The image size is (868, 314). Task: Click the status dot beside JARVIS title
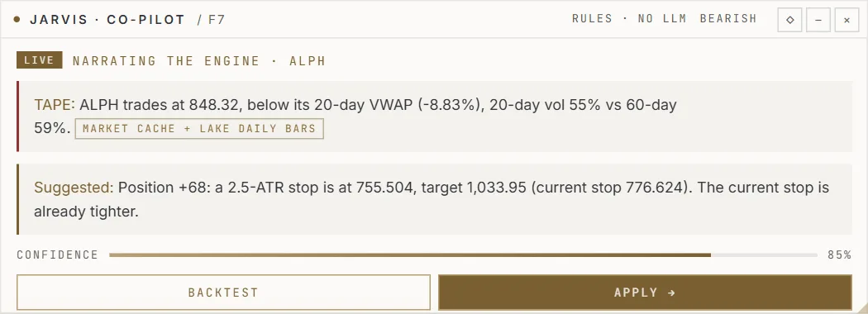point(17,20)
